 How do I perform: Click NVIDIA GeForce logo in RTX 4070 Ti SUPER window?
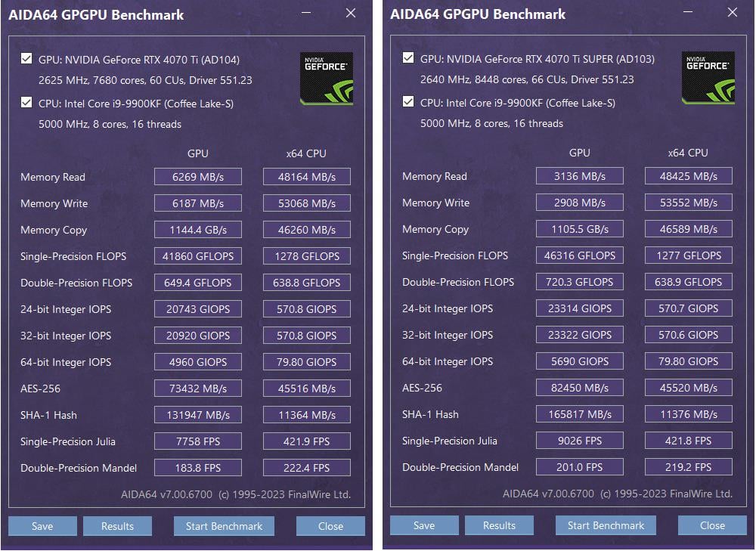point(708,78)
